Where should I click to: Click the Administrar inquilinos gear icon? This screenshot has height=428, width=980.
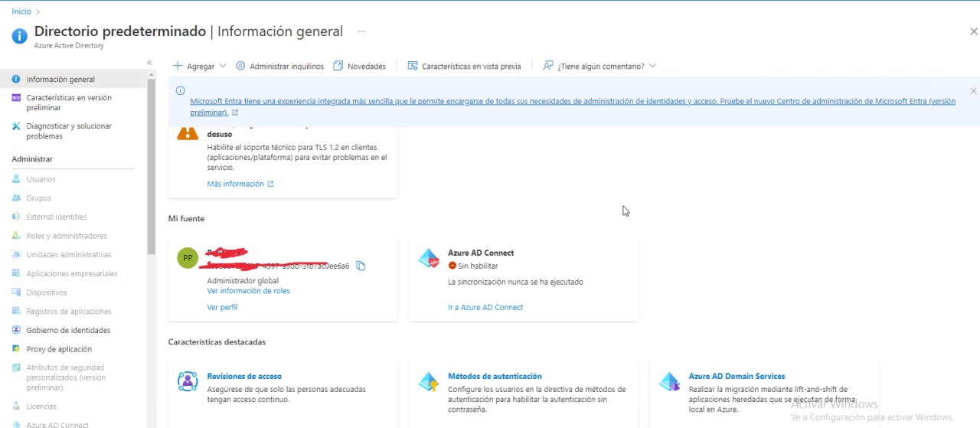tap(240, 66)
